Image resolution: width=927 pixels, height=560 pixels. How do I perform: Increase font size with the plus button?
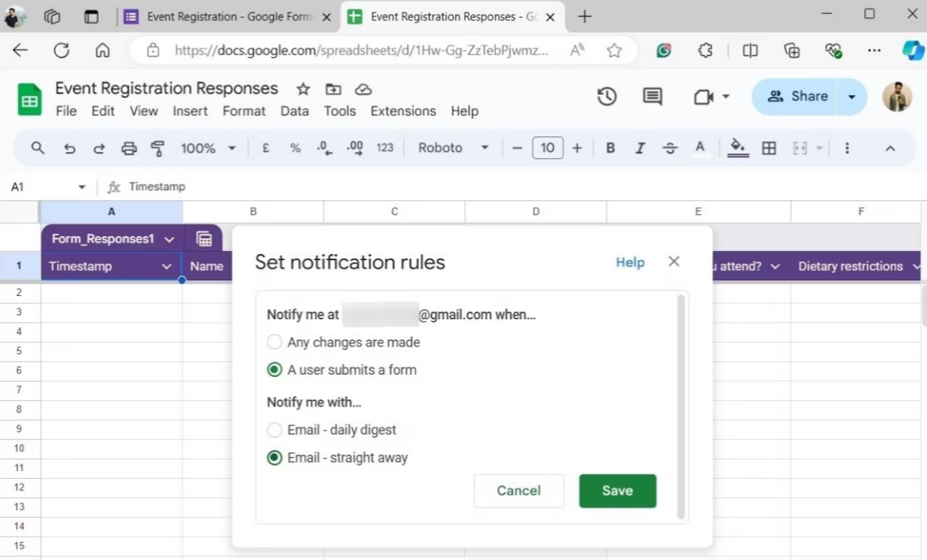pyautogui.click(x=577, y=148)
